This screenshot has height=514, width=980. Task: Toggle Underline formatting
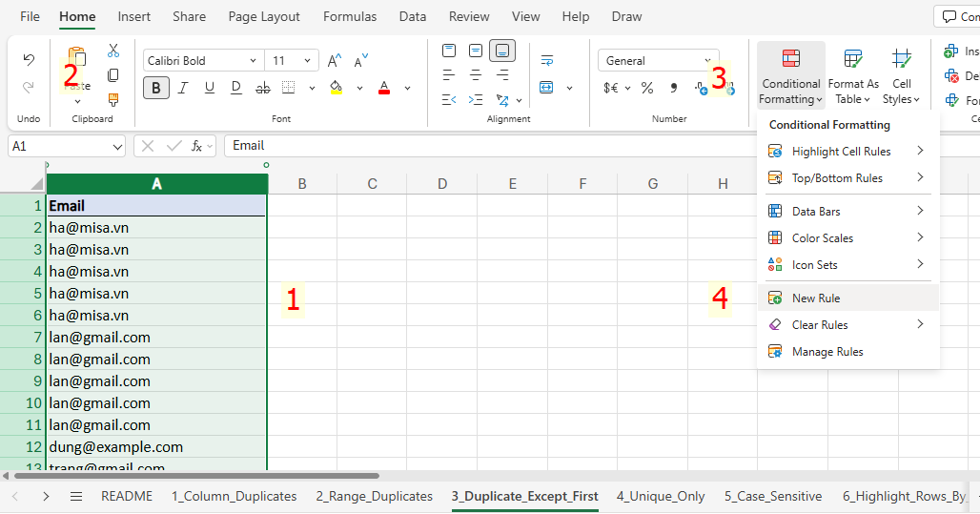click(x=210, y=88)
